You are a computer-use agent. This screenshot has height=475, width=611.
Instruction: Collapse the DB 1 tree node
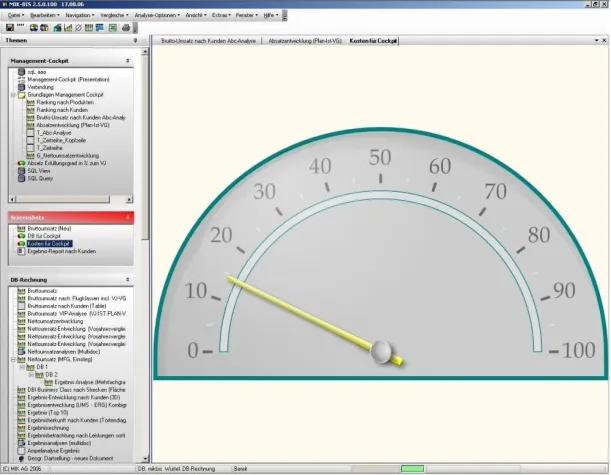pos(21,366)
